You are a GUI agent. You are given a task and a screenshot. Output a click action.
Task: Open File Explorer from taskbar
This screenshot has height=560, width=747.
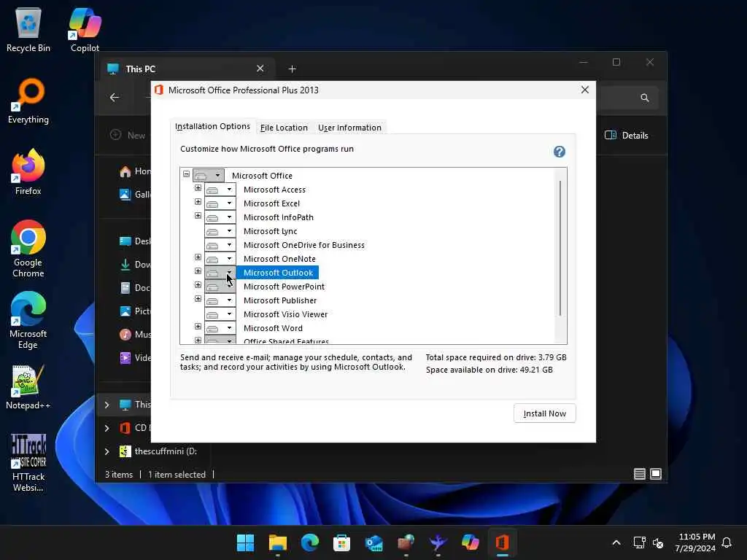(x=277, y=542)
